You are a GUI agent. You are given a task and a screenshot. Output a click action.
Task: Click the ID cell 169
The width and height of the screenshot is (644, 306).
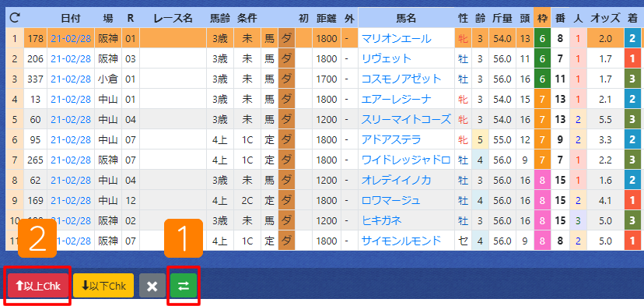35,200
